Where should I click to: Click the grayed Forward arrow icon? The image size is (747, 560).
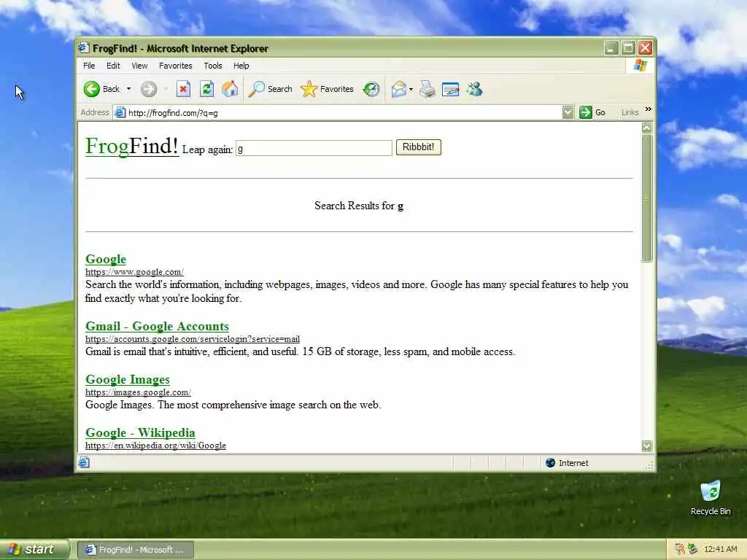(x=149, y=89)
